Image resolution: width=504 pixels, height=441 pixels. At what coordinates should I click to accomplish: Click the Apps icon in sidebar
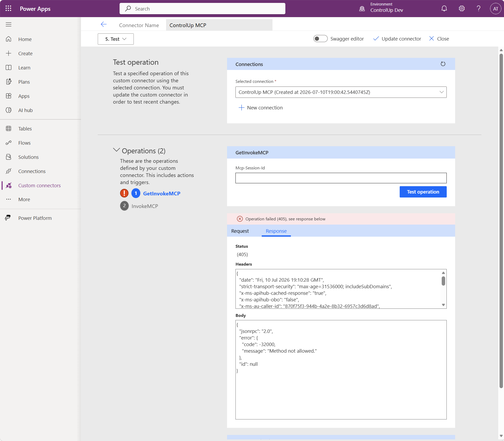(9, 96)
